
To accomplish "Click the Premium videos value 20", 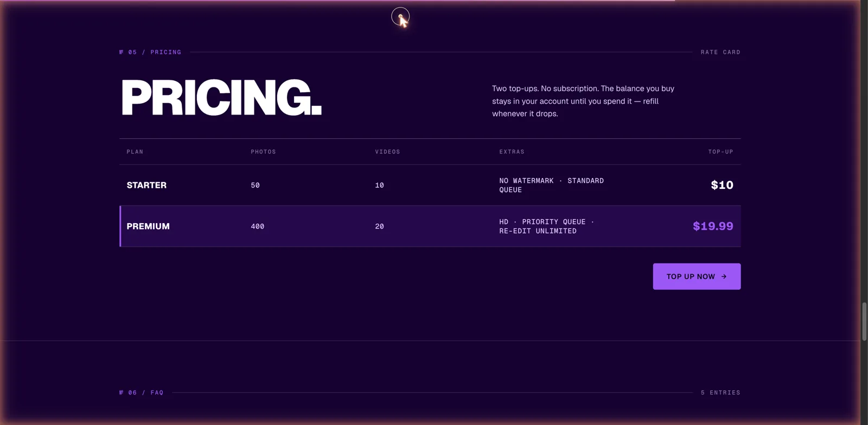I will pos(379,226).
